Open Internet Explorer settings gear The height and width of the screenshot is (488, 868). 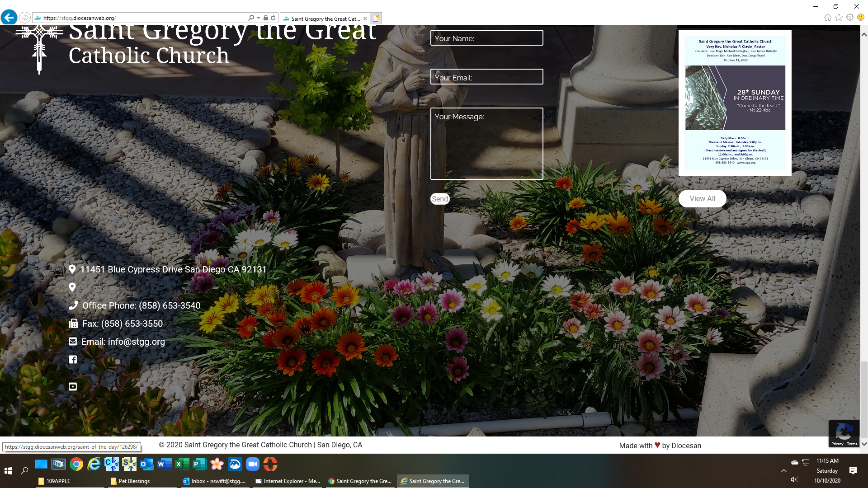[850, 17]
